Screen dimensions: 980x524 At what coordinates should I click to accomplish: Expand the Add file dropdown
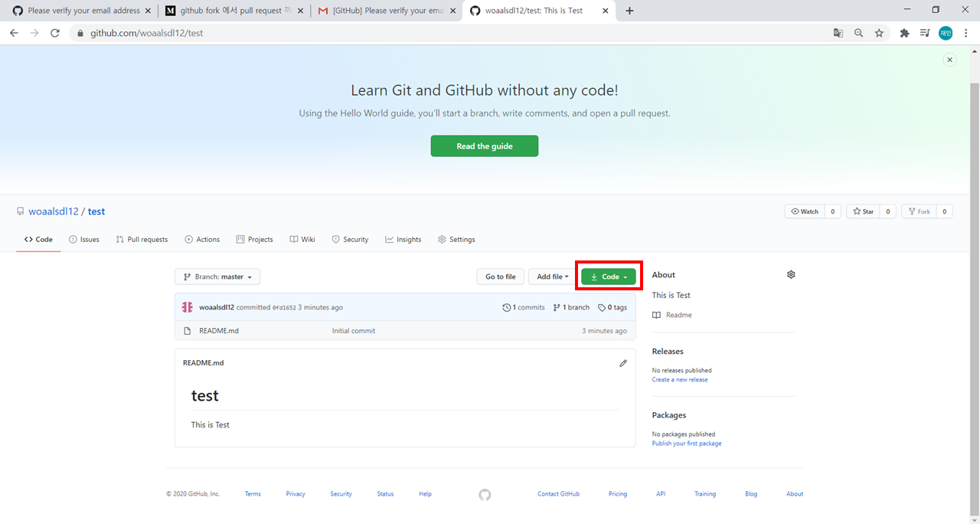click(x=552, y=277)
